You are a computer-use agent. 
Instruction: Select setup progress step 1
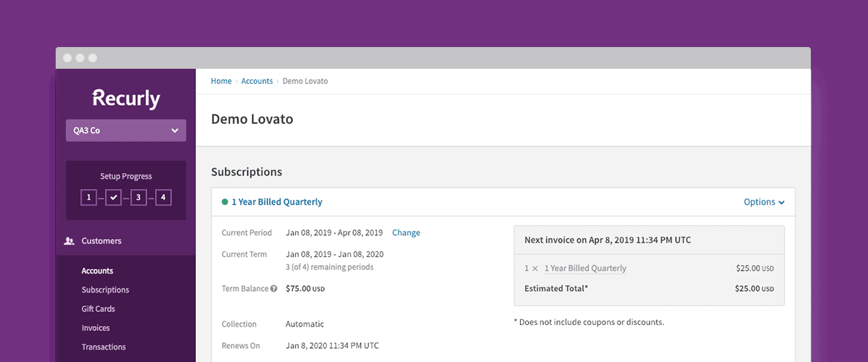[88, 197]
